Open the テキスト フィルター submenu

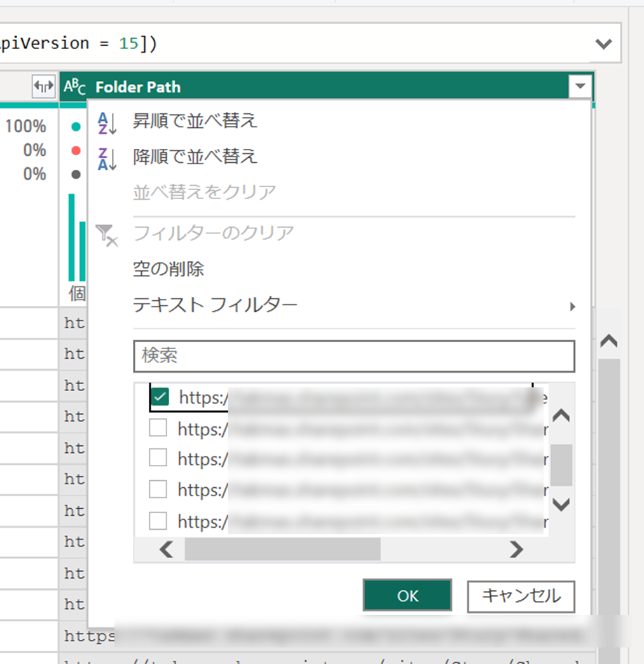354,305
